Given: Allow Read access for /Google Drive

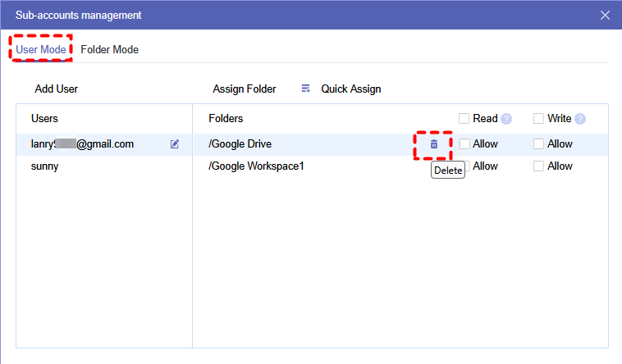Looking at the screenshot, I should (x=464, y=144).
